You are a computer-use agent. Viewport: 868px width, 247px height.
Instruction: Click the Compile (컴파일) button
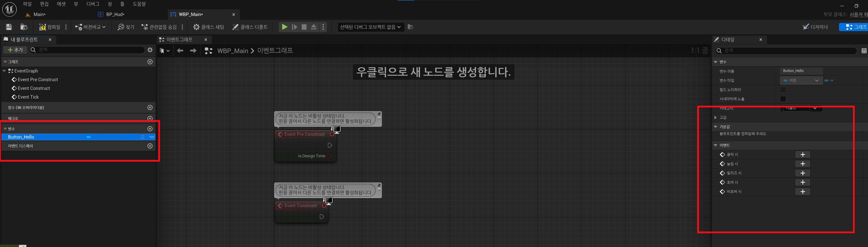click(x=50, y=27)
